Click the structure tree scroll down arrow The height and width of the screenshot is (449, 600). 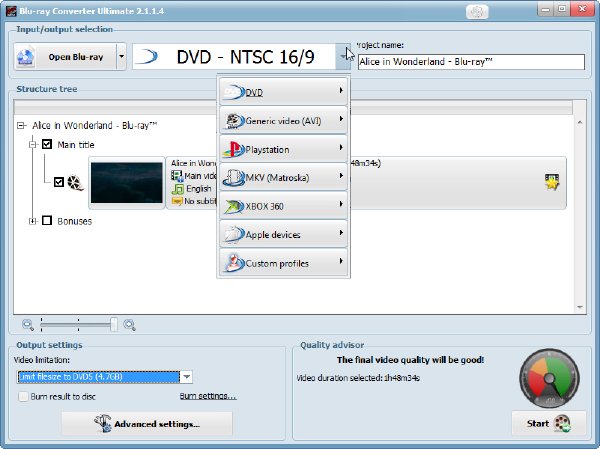pyautogui.click(x=580, y=307)
